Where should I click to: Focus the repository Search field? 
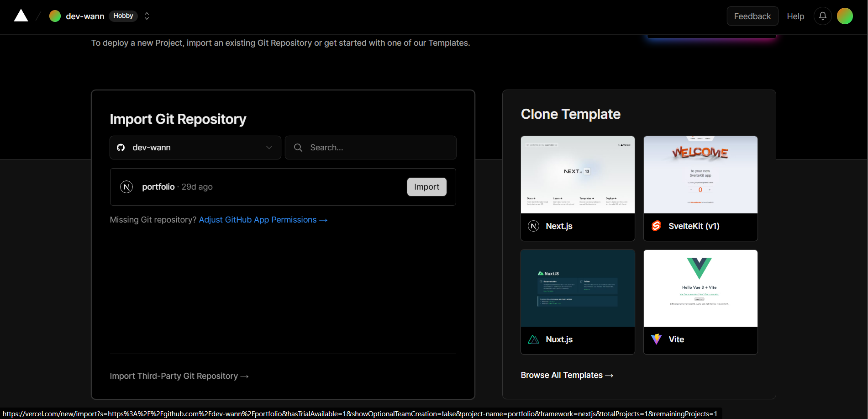(371, 148)
